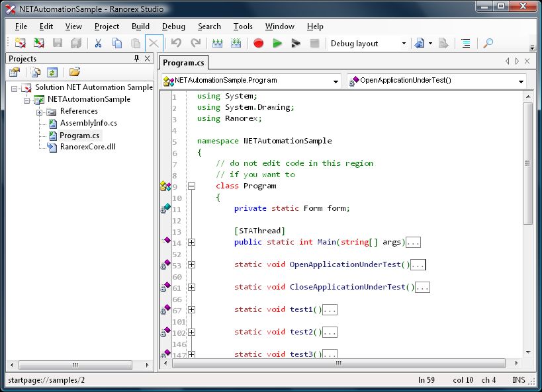This screenshot has width=542, height=392.
Task: Click the collapsed ellipsis box after Main(string[] args)
Action: click(413, 243)
